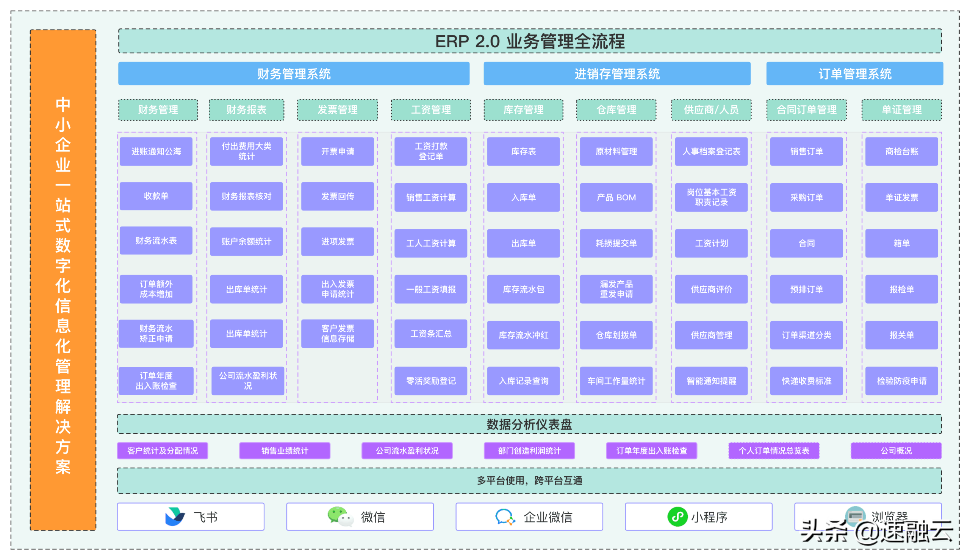Click the 工资打款登记单 module
Viewport: 970px width, 560px height.
430,151
